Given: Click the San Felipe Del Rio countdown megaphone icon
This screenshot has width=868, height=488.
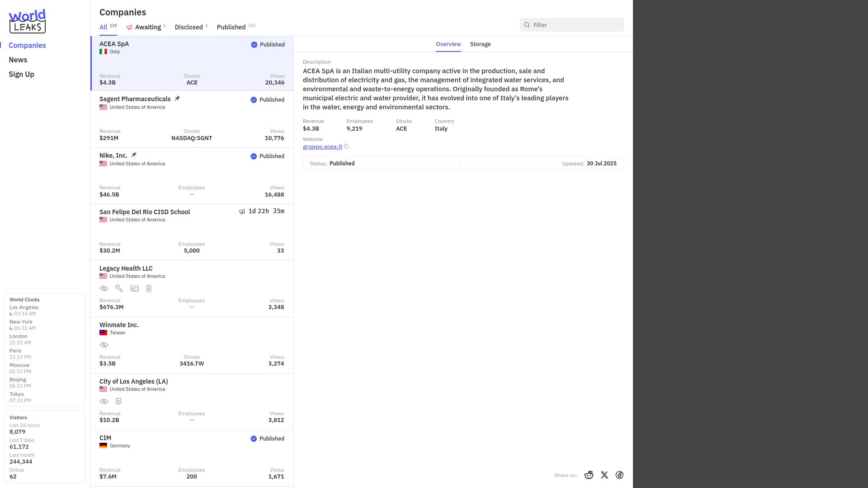Looking at the screenshot, I should pos(242,211).
